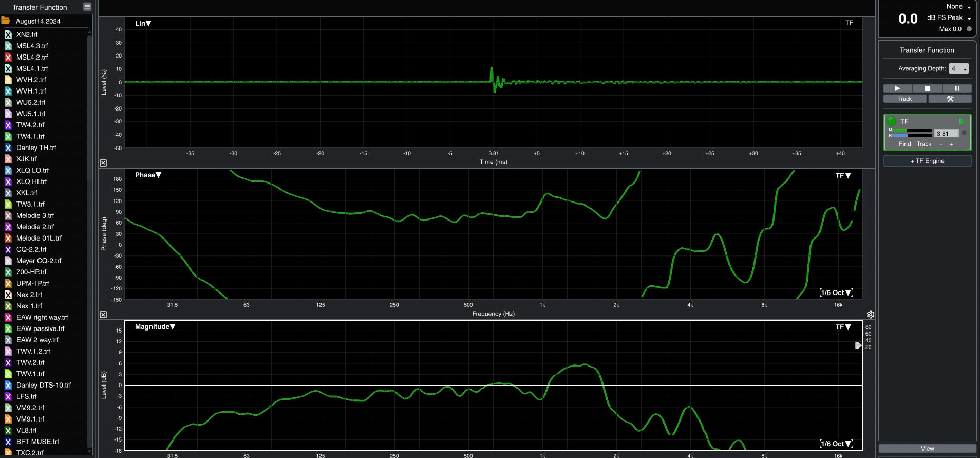
Task: Click the TW4.2.trf purple file icon
Action: pos(8,125)
